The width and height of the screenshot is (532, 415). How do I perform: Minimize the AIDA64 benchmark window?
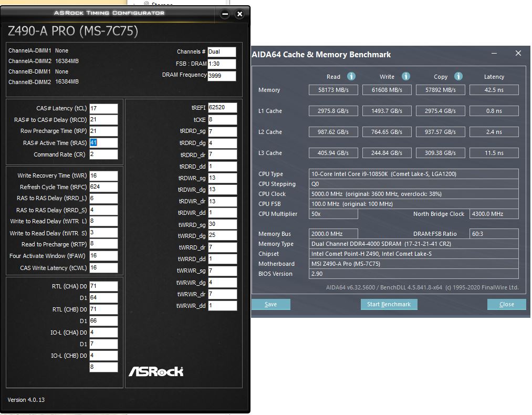[x=494, y=53]
